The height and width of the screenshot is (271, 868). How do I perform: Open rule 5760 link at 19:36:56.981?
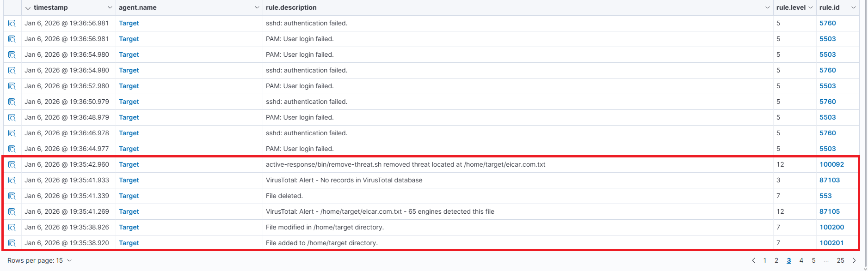(x=828, y=23)
